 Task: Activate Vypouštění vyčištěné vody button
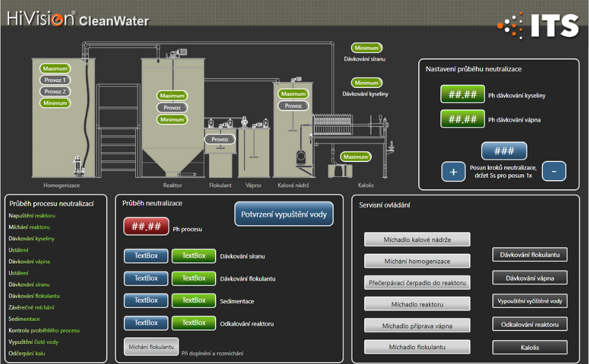pos(529,301)
